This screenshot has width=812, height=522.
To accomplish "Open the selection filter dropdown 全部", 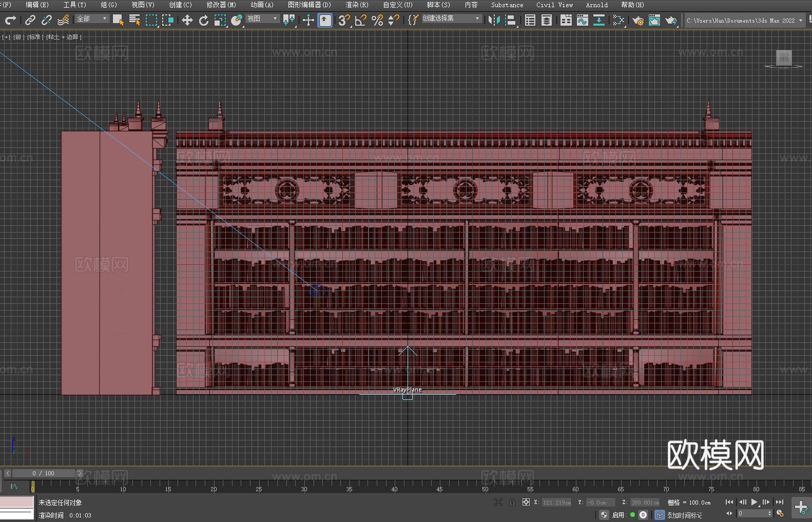I will point(92,18).
